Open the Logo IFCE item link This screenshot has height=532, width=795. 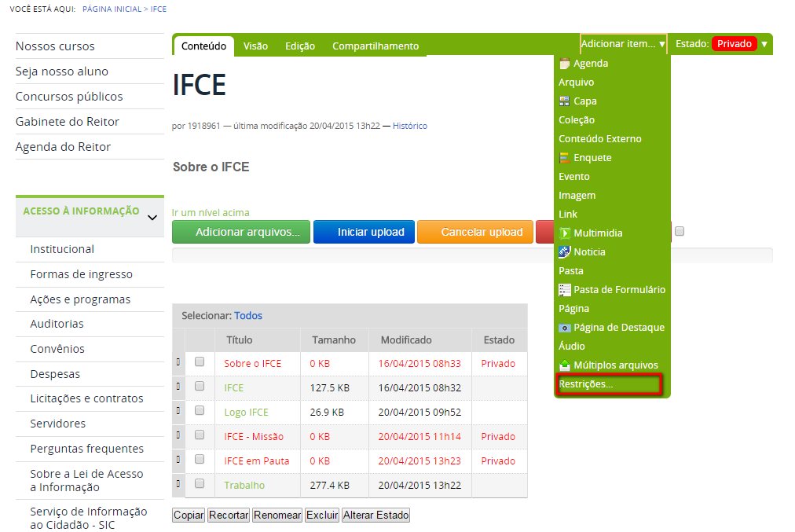point(246,413)
